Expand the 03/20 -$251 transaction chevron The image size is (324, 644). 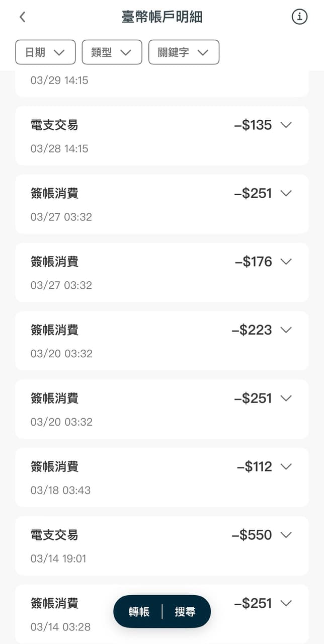(x=286, y=398)
